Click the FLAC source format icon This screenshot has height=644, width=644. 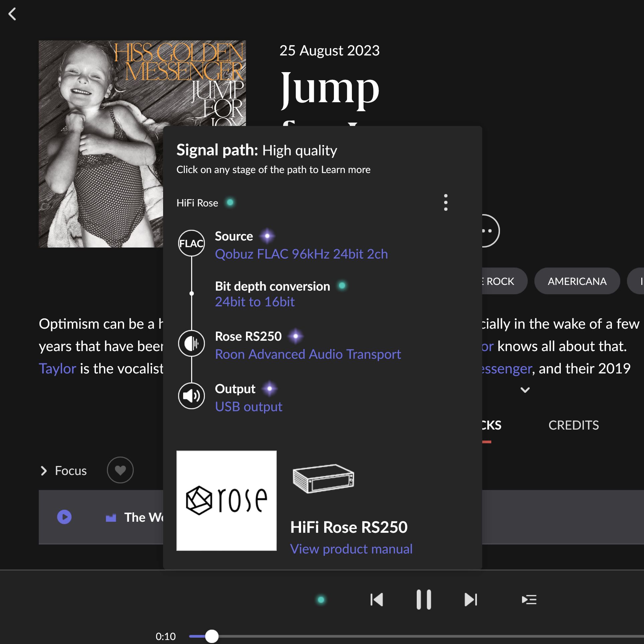point(191,243)
